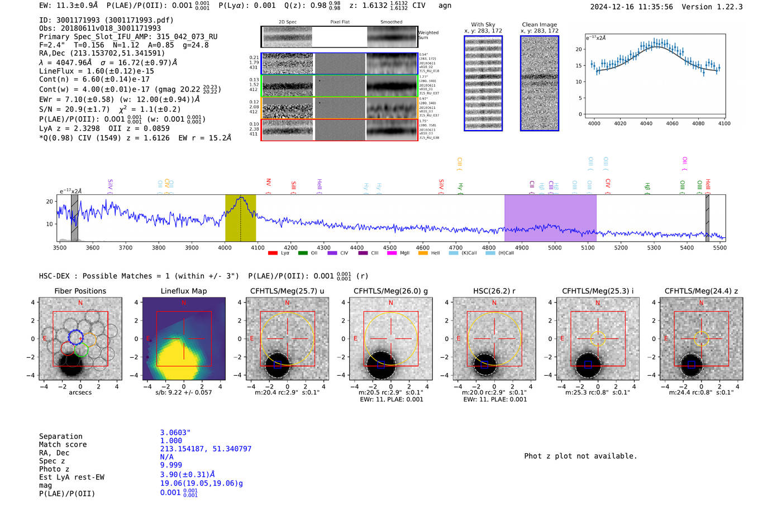
Task: Select the red-bordered fiber 2D spectrum row
Action: (339, 130)
